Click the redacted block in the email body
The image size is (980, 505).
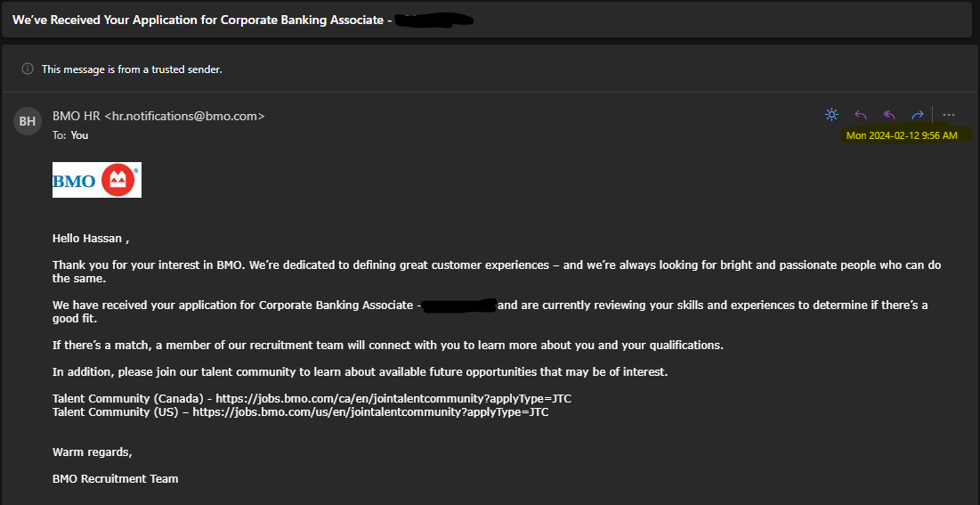tap(459, 305)
